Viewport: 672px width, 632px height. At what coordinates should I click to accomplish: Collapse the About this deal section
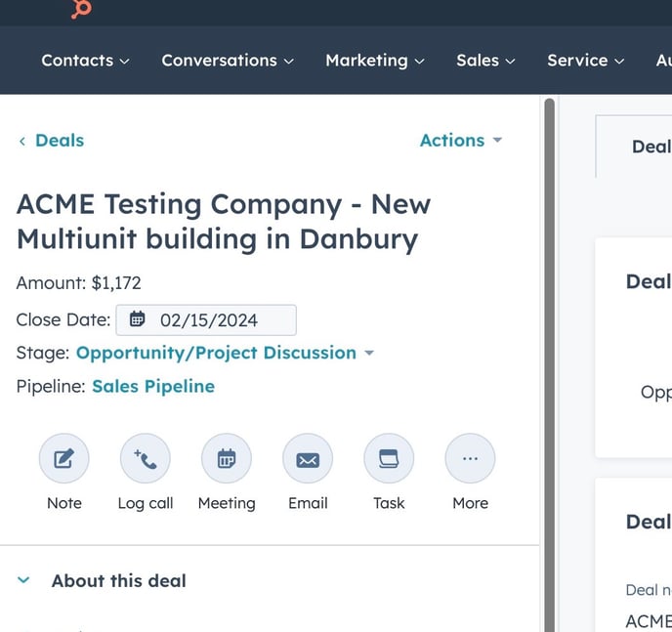(x=24, y=580)
